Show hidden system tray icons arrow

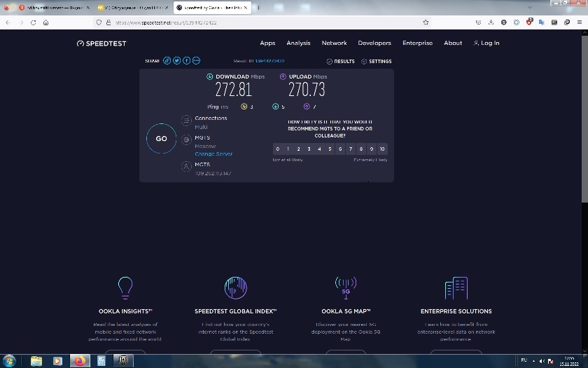pyautogui.click(x=533, y=361)
